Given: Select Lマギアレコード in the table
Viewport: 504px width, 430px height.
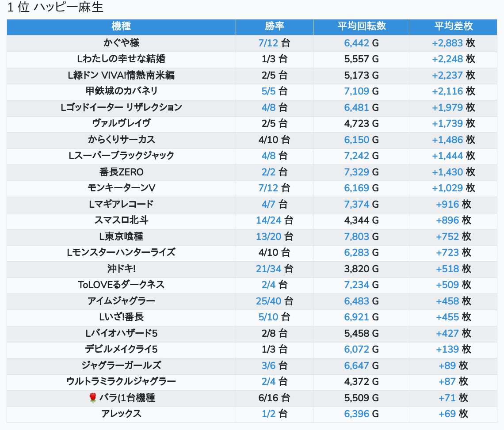Looking at the screenshot, I should (122, 204).
